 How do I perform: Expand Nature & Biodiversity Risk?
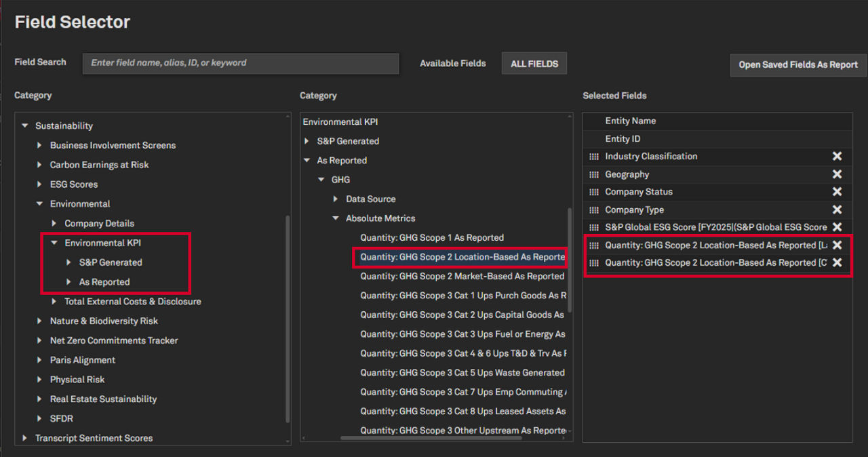(x=39, y=321)
